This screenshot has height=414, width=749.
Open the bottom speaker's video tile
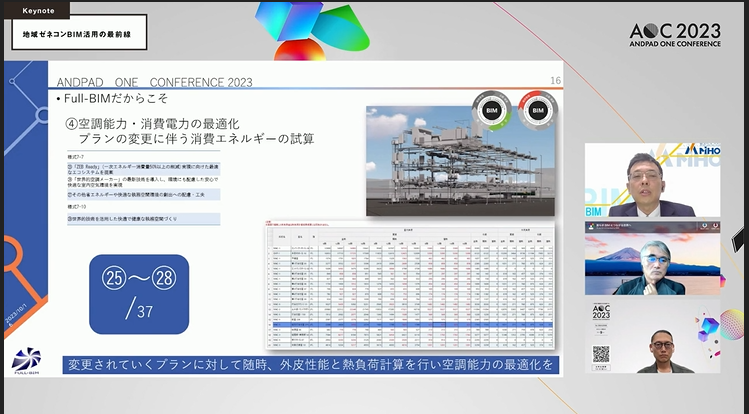click(653, 336)
